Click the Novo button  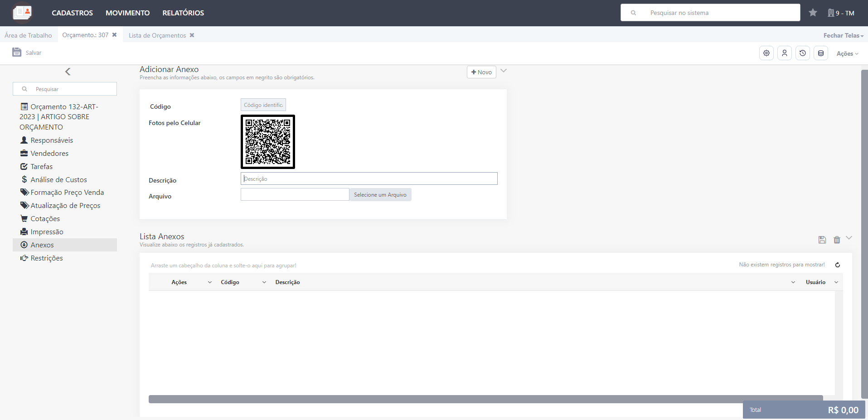481,72
